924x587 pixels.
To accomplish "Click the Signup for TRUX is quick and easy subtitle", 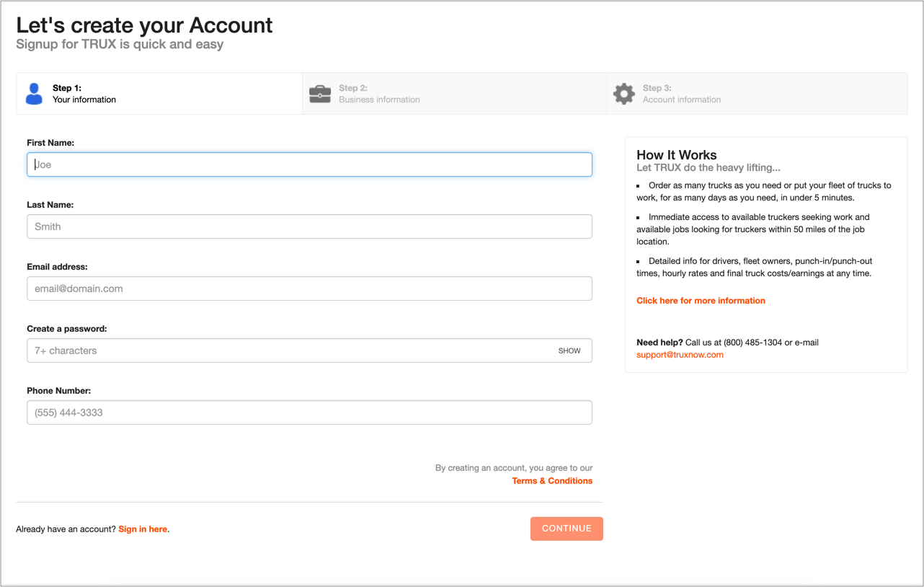I will [x=120, y=44].
